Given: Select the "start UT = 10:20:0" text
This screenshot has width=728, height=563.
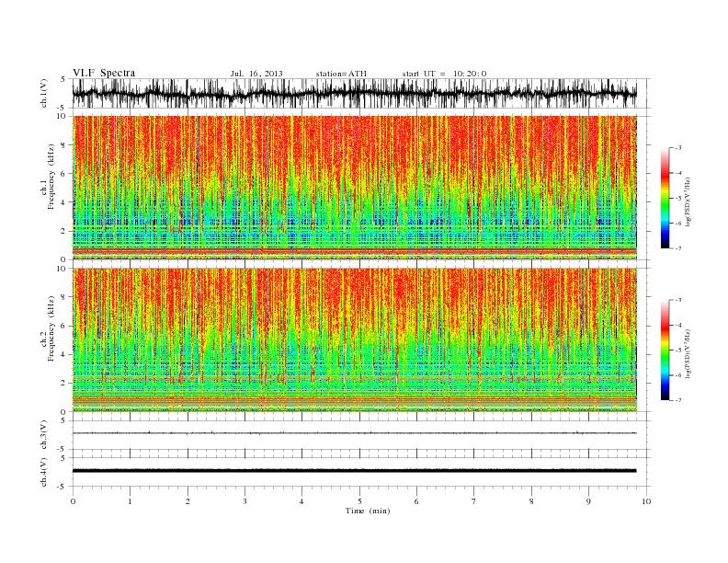Looking at the screenshot, I should tap(444, 74).
